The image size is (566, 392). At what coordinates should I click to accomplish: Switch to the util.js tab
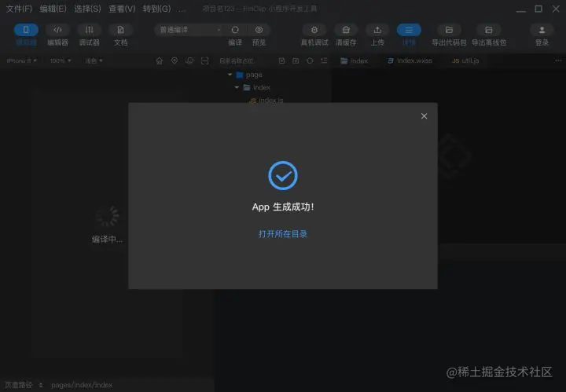click(x=465, y=61)
